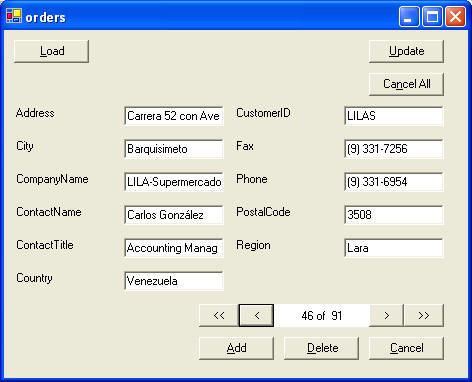Select the Country field showing Venezuela

(x=174, y=281)
